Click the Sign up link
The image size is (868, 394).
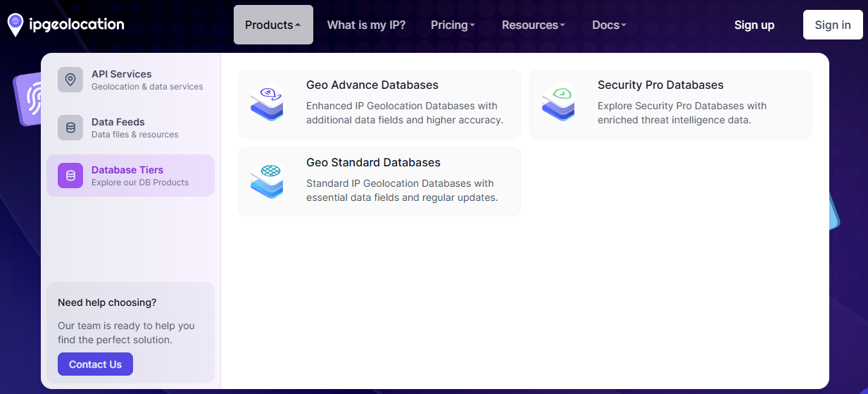pos(754,25)
